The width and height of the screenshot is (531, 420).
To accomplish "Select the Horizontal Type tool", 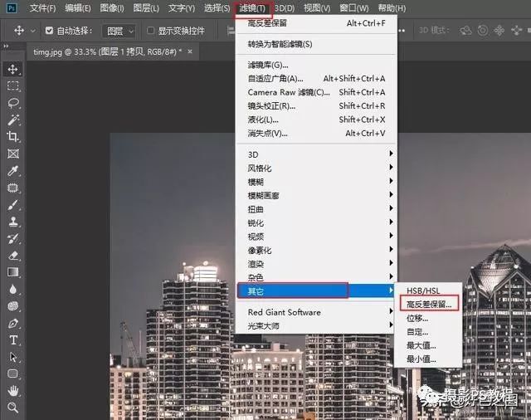I will coord(13,340).
